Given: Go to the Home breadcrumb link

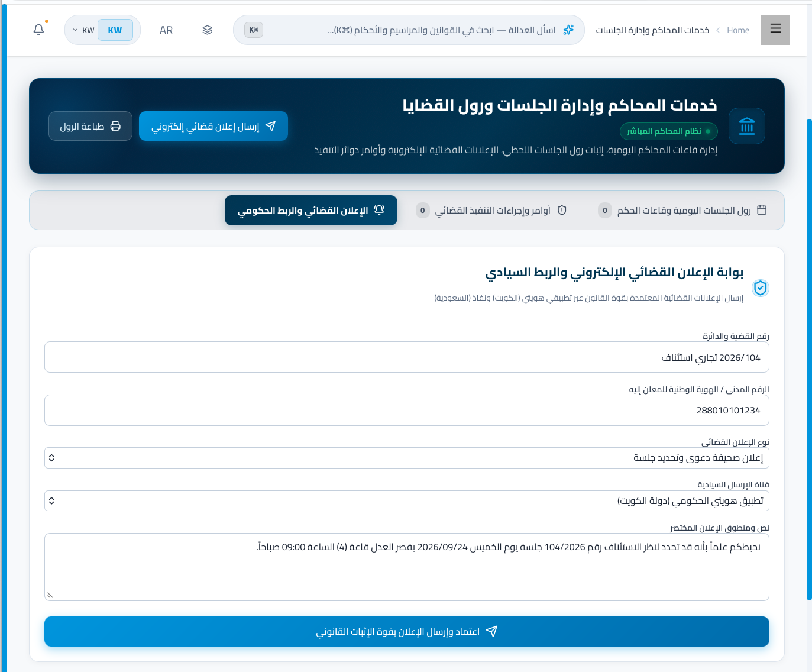Looking at the screenshot, I should pos(738,30).
